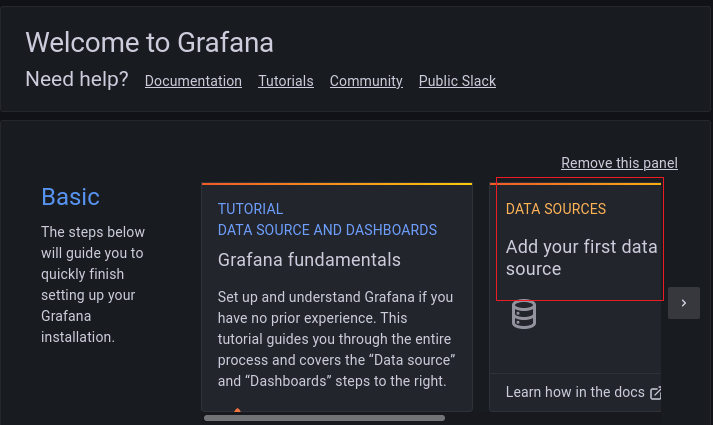
Task: Visit the Community link
Action: tap(366, 81)
